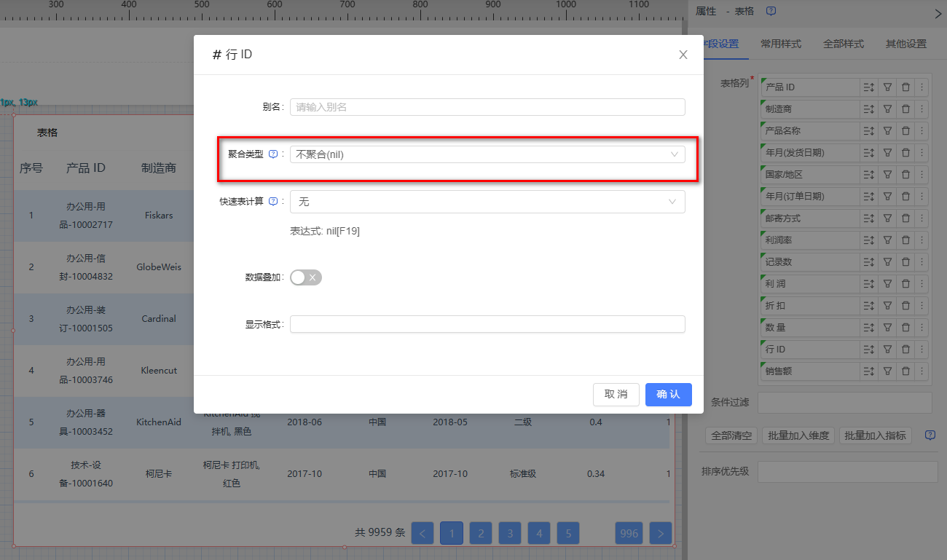The height and width of the screenshot is (560, 947).
Task: Switch to 常用样式 tab
Action: click(781, 44)
